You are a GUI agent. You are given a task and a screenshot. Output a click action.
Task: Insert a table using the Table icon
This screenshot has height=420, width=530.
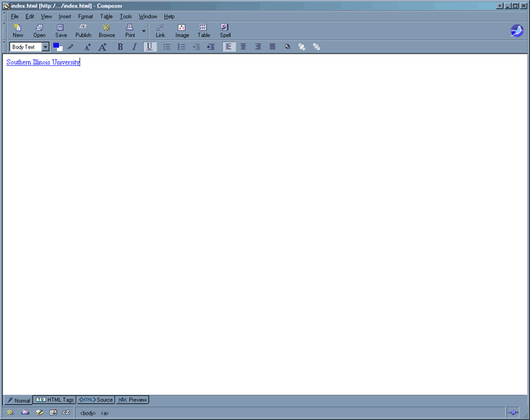204,30
